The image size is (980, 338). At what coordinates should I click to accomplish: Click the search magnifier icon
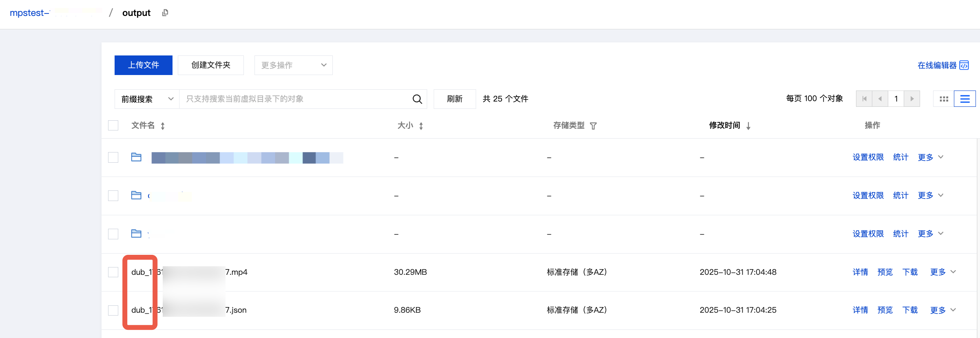click(x=417, y=99)
